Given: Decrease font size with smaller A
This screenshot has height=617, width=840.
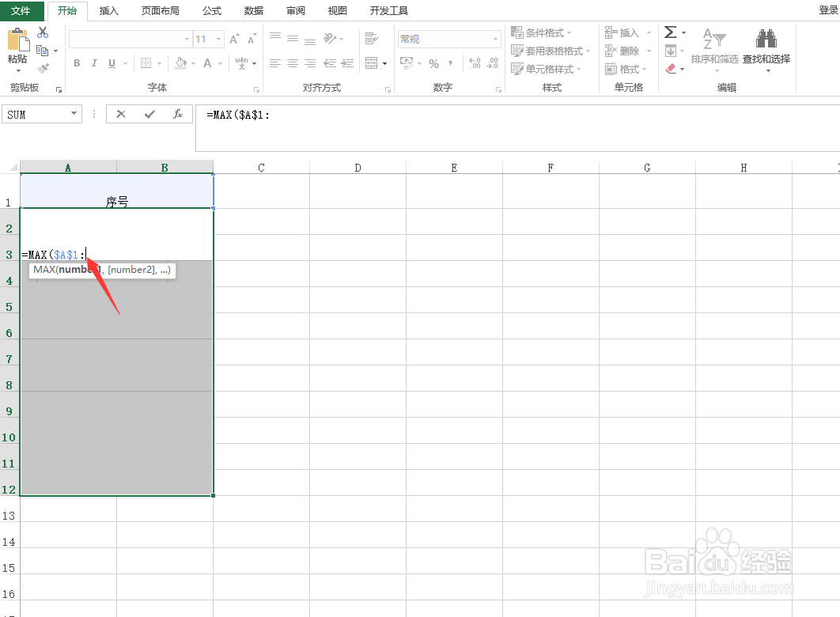Looking at the screenshot, I should click(x=252, y=39).
